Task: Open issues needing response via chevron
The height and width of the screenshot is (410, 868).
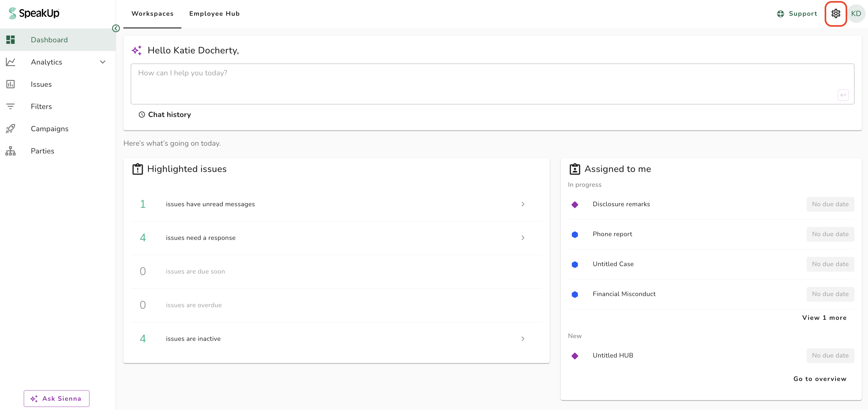Action: (x=523, y=238)
